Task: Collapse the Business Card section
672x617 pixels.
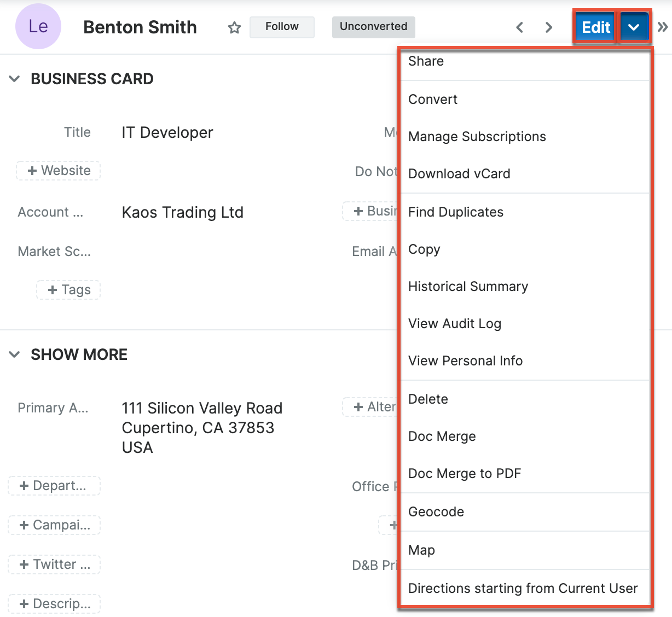Action: pos(15,79)
